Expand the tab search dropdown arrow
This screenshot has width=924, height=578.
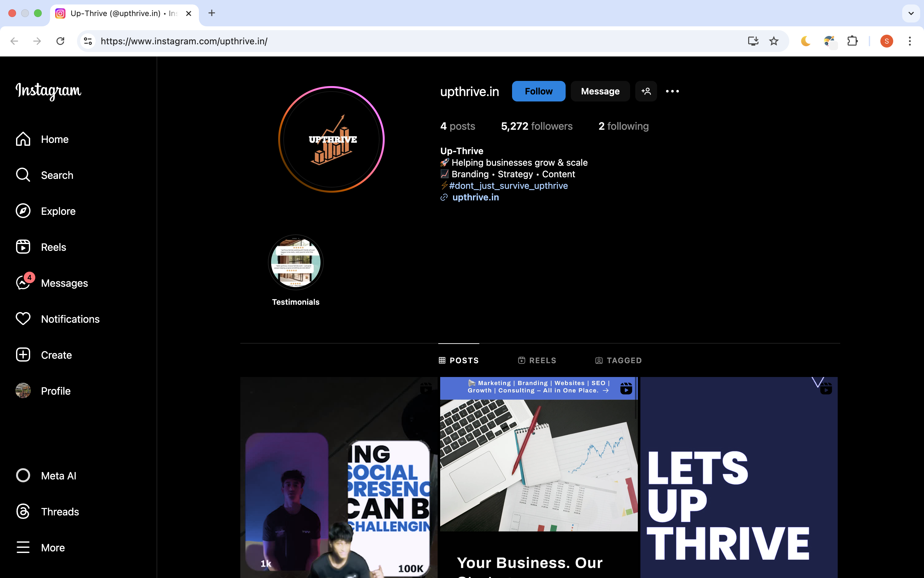(911, 13)
